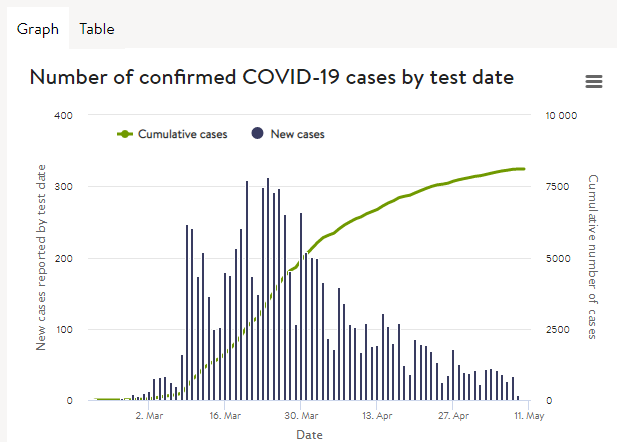The width and height of the screenshot is (617, 442).
Task: Click the dark blue New cases legend dot
Action: point(257,133)
